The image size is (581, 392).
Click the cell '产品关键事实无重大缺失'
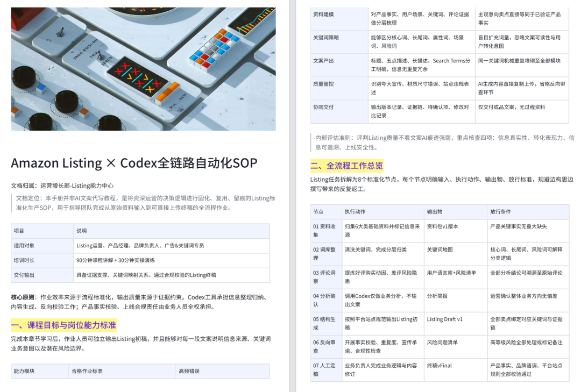(528, 231)
